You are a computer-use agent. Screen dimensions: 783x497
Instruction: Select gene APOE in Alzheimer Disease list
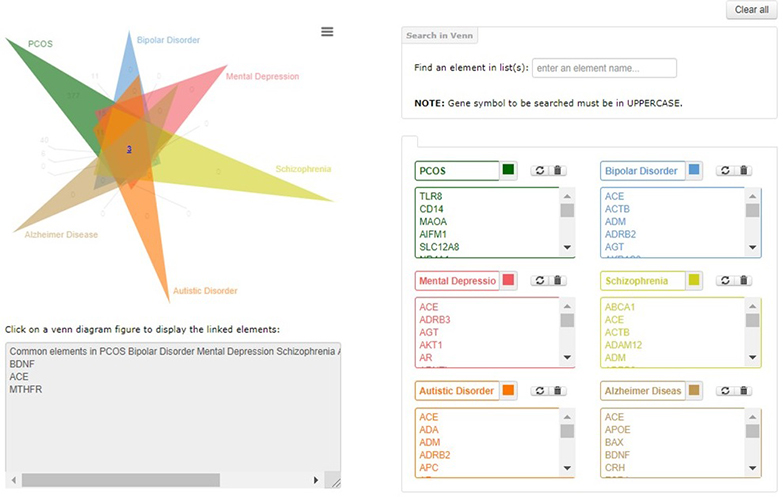618,430
